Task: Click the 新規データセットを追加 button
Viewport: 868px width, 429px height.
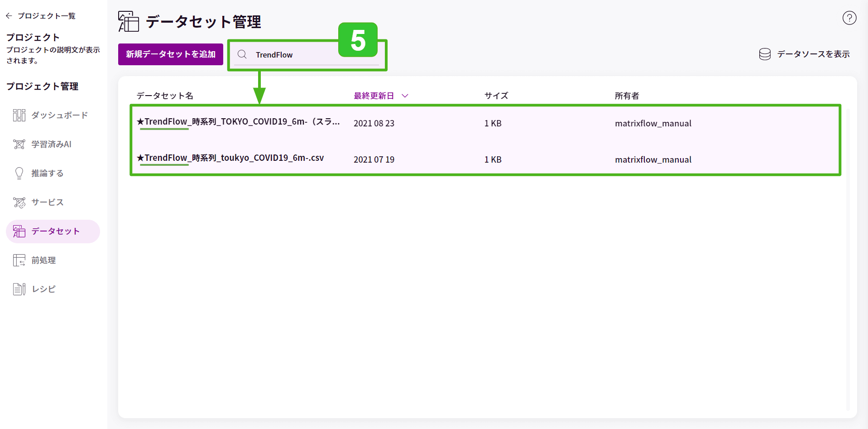Action: pyautogui.click(x=171, y=54)
